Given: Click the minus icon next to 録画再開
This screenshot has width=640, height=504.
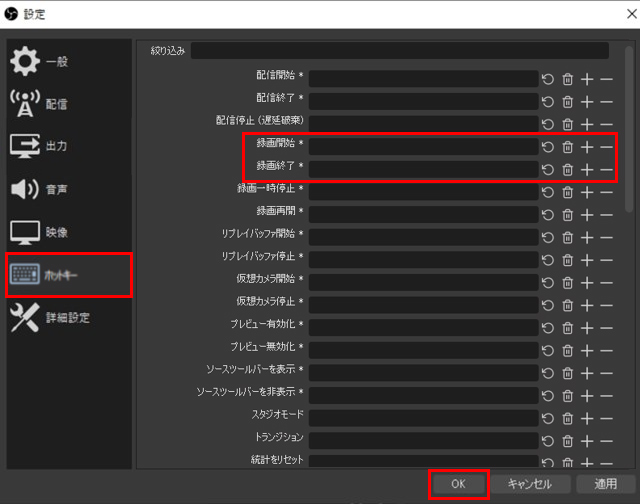Looking at the screenshot, I should pos(606,213).
